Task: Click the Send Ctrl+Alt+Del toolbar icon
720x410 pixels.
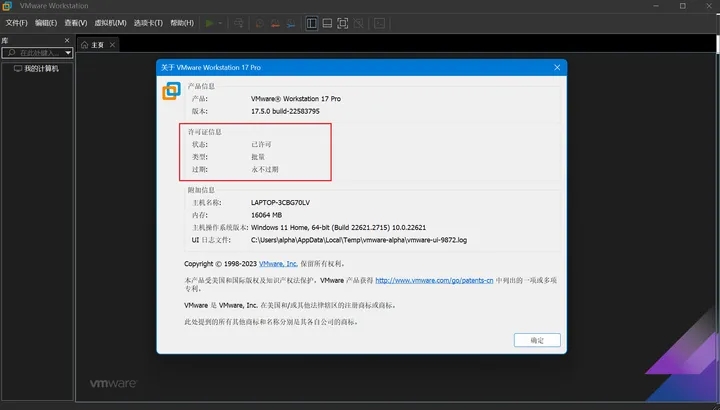Action: (239, 22)
